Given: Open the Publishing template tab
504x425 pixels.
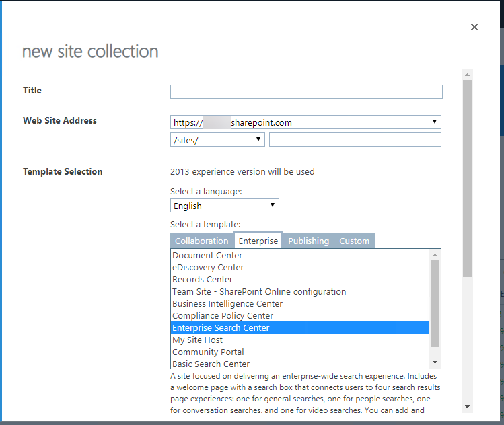Looking at the screenshot, I should [308, 241].
